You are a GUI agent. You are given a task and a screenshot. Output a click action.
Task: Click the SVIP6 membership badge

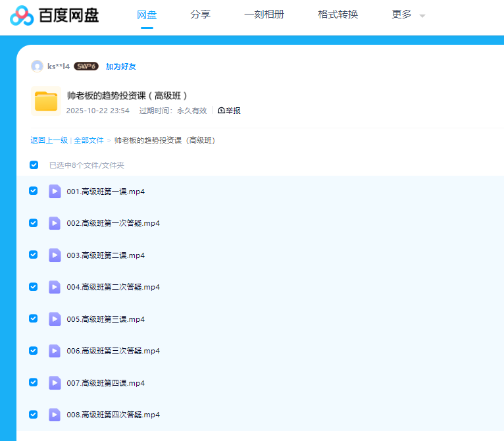coord(86,66)
